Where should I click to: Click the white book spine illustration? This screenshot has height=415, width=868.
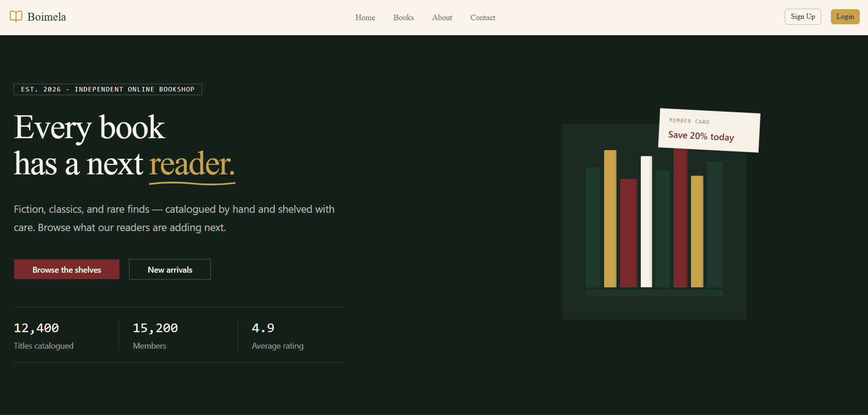tap(646, 221)
